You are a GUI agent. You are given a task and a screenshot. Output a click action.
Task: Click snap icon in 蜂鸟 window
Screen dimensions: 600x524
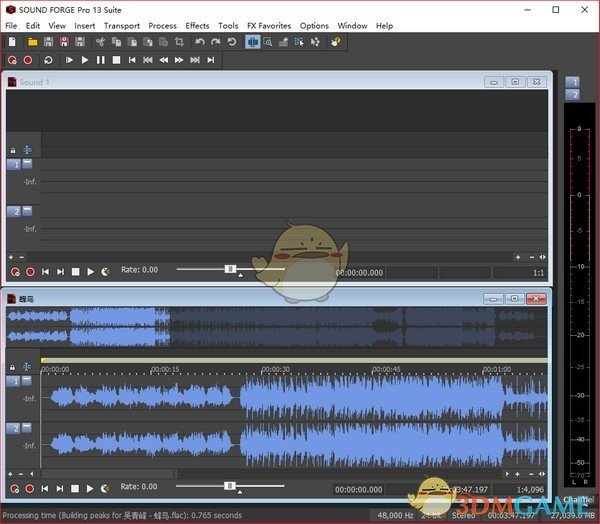(26, 367)
